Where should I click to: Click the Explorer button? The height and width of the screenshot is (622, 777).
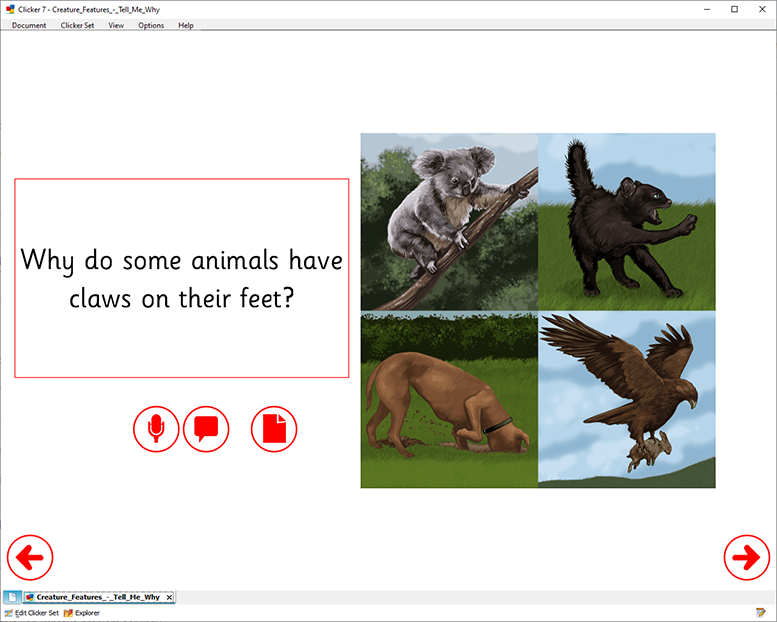coord(82,613)
